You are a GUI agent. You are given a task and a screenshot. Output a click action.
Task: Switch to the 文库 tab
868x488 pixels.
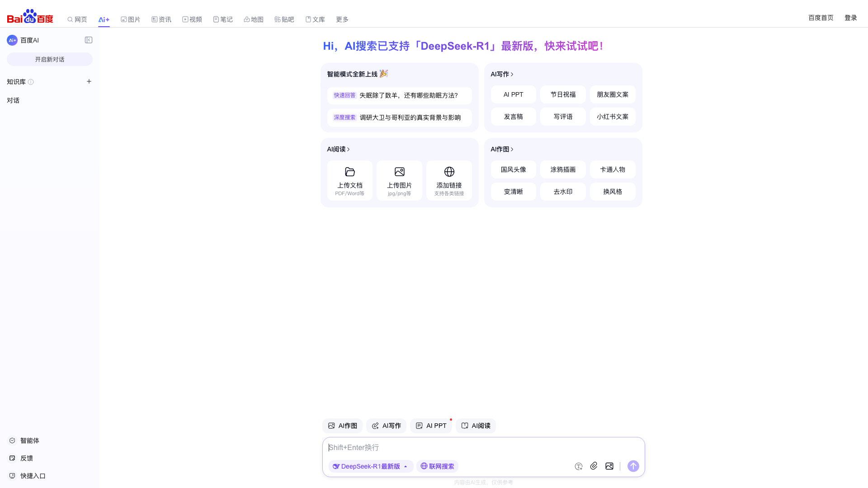click(x=315, y=19)
